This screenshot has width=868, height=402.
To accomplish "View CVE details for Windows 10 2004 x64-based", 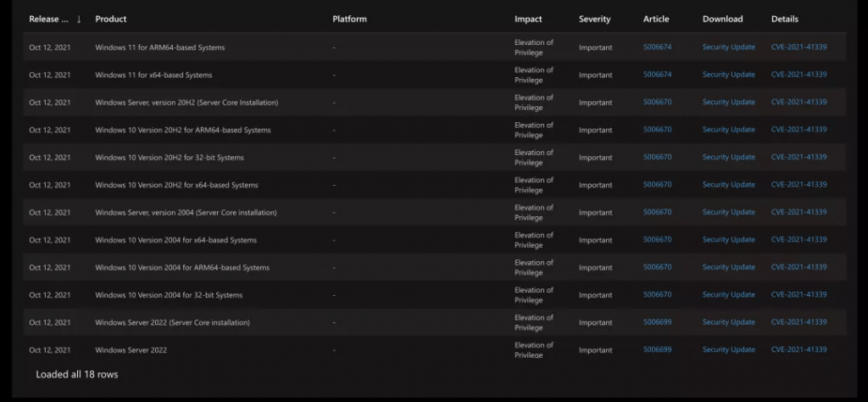I will coord(798,240).
